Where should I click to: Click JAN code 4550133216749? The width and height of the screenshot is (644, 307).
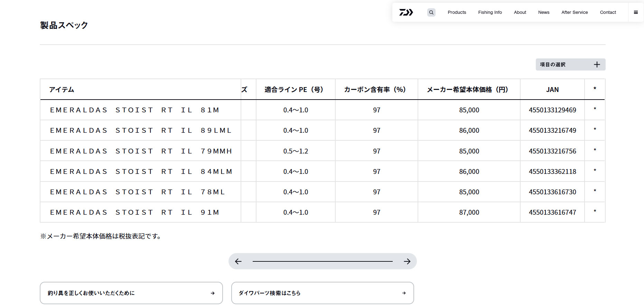552,130
